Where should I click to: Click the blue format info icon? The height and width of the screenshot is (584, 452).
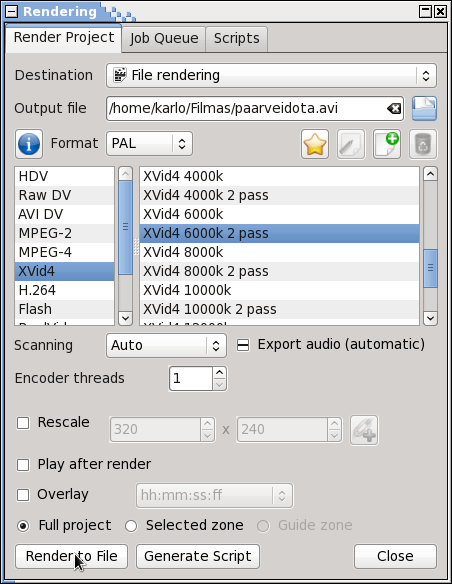[29, 144]
